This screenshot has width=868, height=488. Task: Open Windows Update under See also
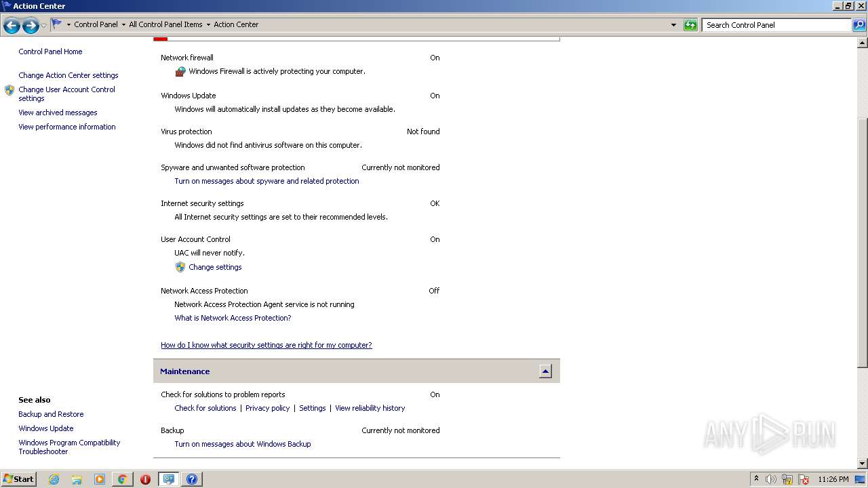tap(46, 428)
